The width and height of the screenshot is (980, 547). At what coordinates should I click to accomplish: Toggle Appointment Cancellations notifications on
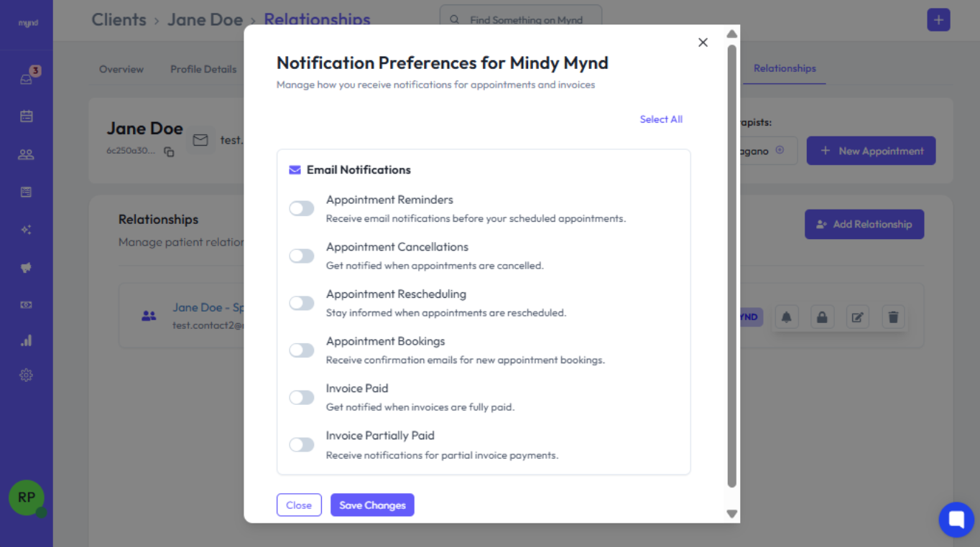(x=302, y=256)
